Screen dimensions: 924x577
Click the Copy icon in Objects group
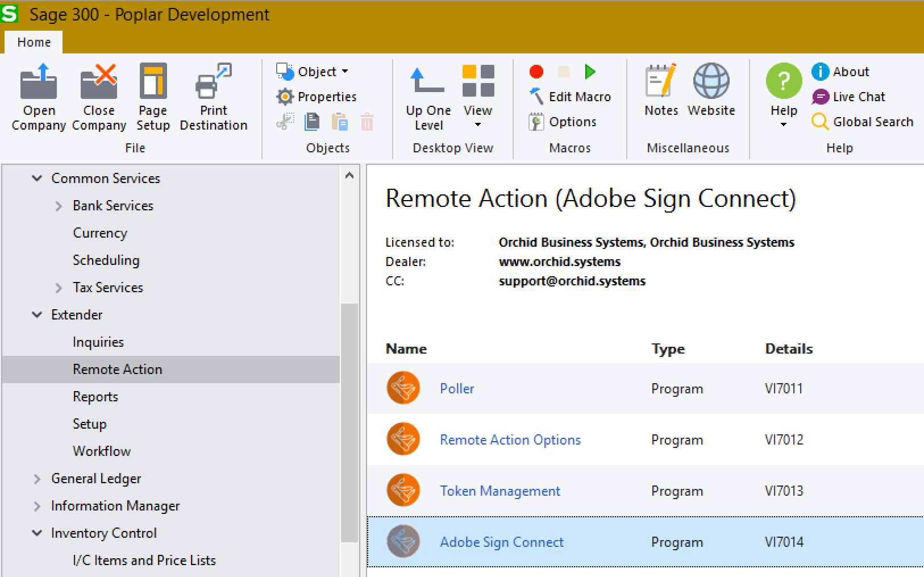tap(312, 122)
